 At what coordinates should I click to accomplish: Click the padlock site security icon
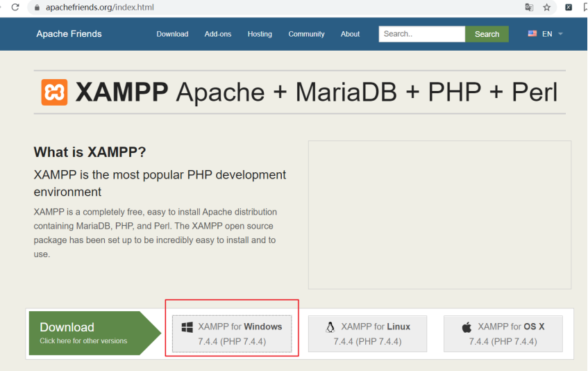click(x=37, y=8)
